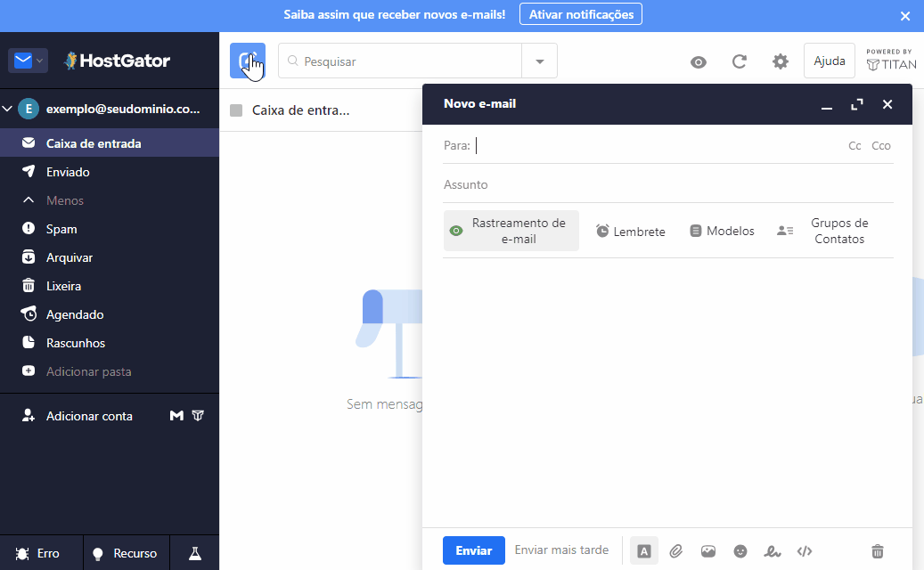Expand the compose window to full size

pos(857,104)
